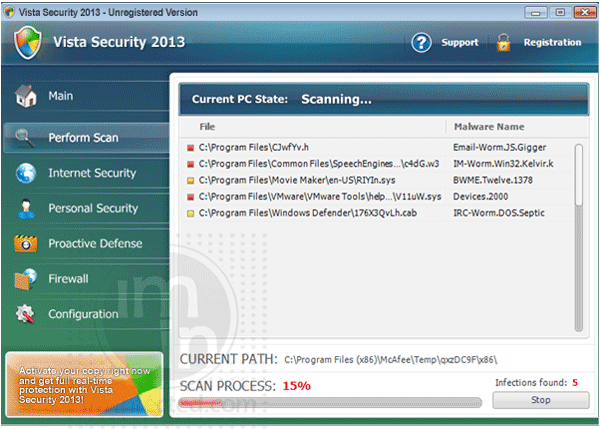Click the current path McAfee Temp text
600x429 pixels.
click(x=391, y=360)
